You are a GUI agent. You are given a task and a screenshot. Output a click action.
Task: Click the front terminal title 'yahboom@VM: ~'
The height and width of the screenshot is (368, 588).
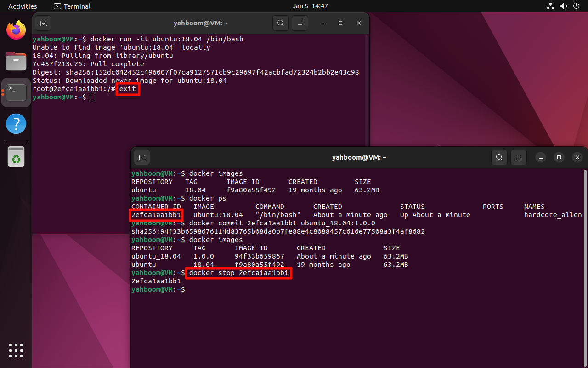coord(359,157)
